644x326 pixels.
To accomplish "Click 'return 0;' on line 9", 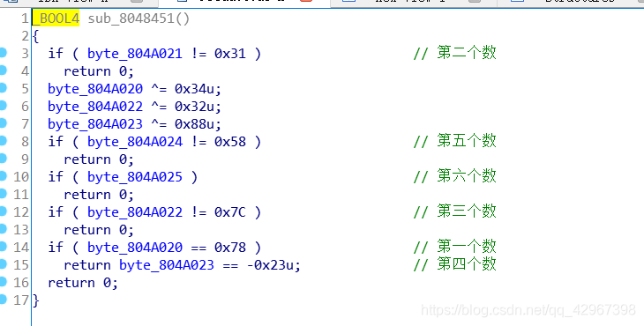I will coord(99,160).
